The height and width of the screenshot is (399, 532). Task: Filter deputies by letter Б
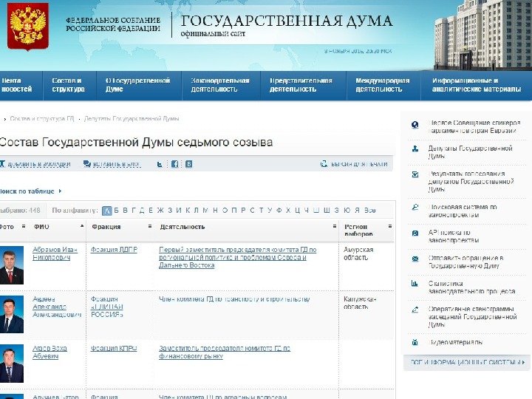(x=117, y=211)
